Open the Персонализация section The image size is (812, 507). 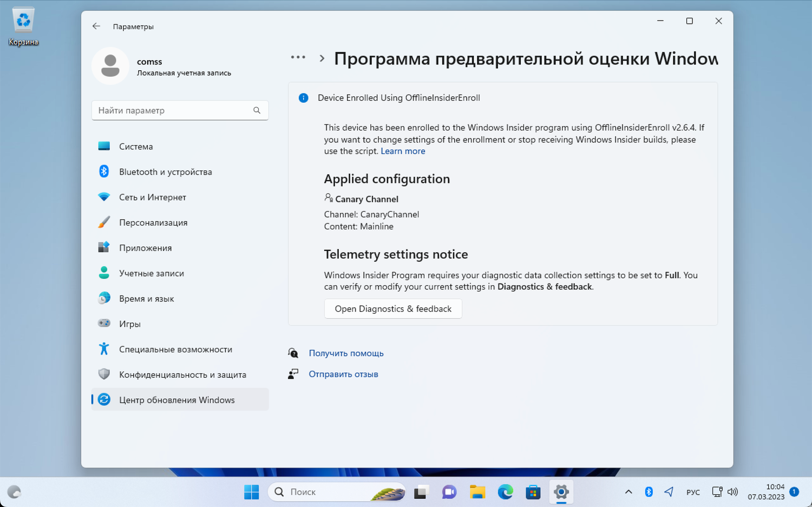pyautogui.click(x=180, y=222)
